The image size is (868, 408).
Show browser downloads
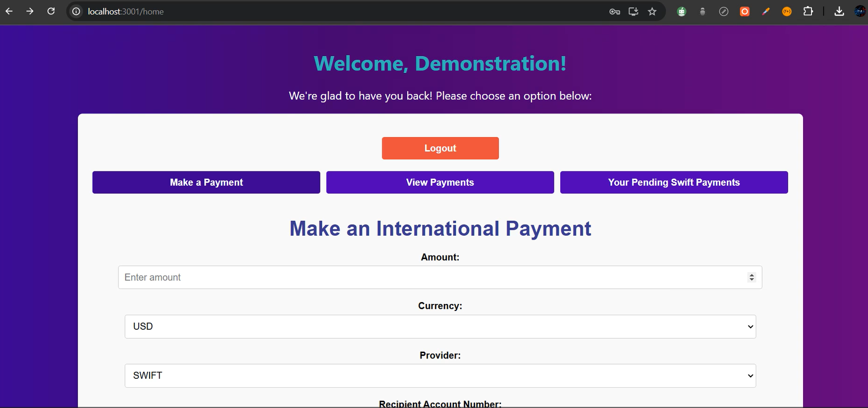839,11
